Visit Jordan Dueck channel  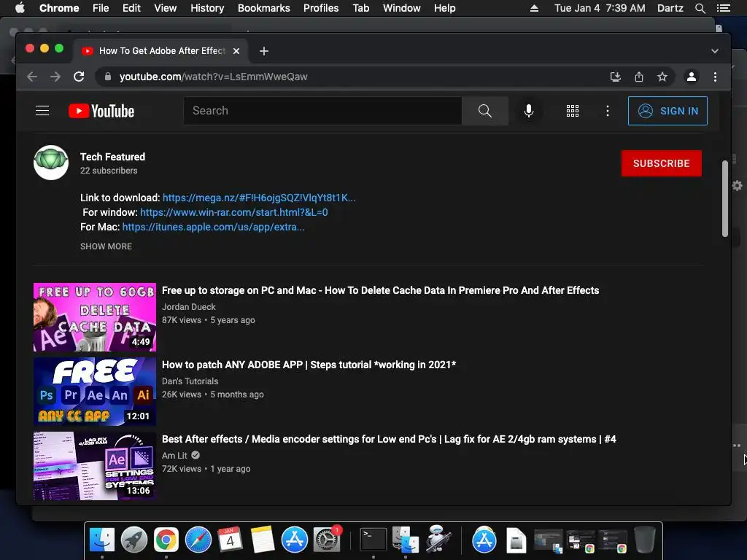(x=189, y=307)
